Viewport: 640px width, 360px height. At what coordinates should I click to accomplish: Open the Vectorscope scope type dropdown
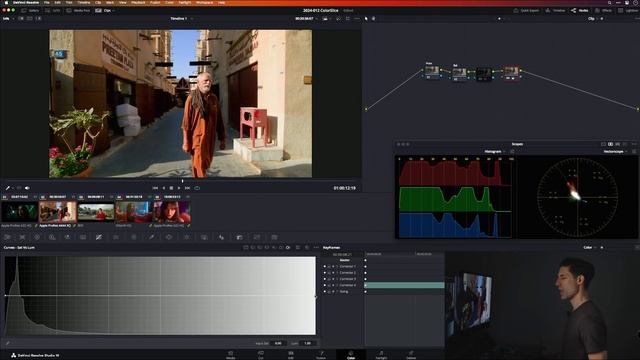(616, 151)
